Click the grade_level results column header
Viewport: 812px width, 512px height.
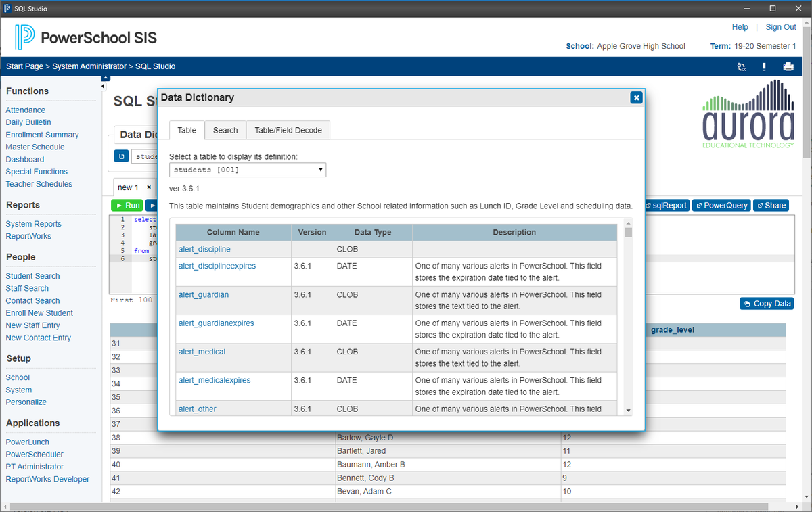673,330
